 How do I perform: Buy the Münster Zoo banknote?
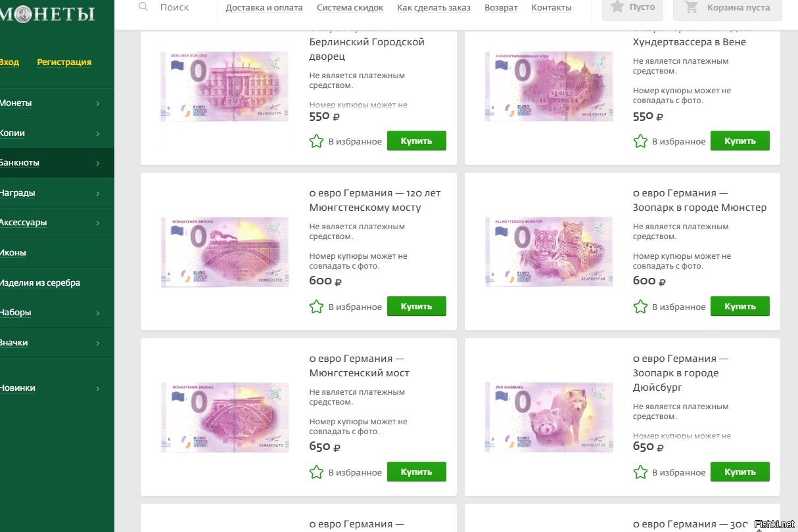pyautogui.click(x=739, y=306)
